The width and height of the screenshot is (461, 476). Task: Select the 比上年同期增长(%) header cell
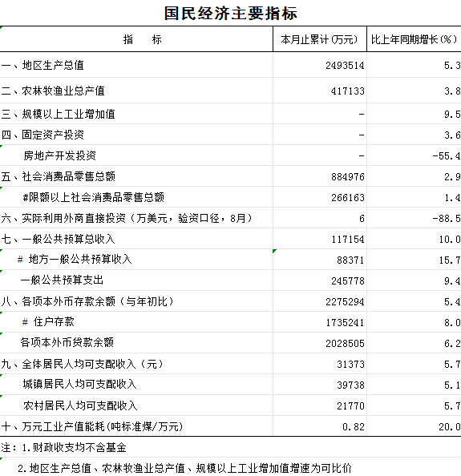point(414,39)
